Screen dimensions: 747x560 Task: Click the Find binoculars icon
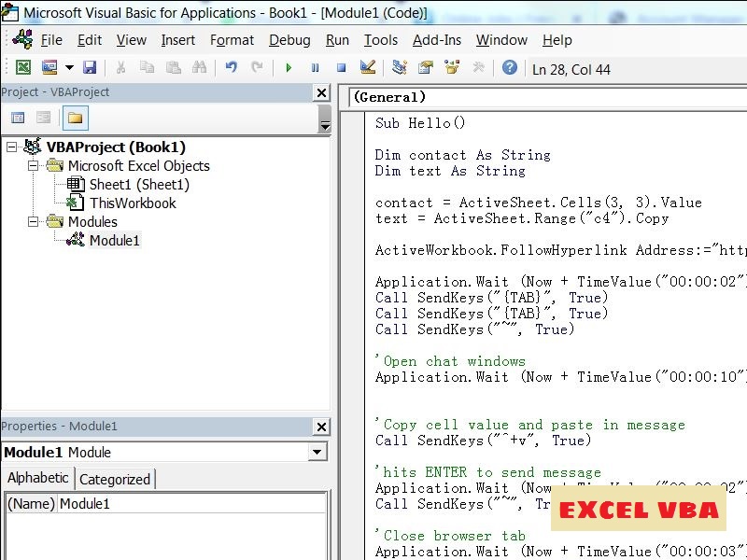click(x=199, y=67)
